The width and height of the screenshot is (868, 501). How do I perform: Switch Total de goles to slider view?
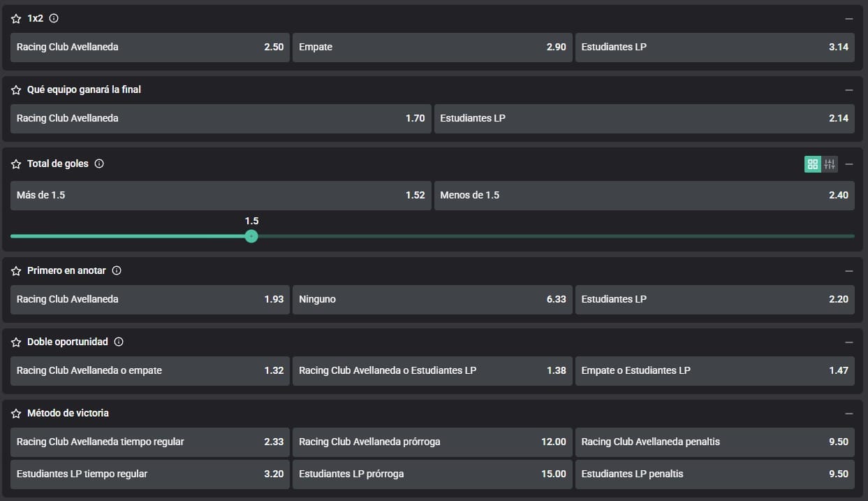pyautogui.click(x=830, y=164)
